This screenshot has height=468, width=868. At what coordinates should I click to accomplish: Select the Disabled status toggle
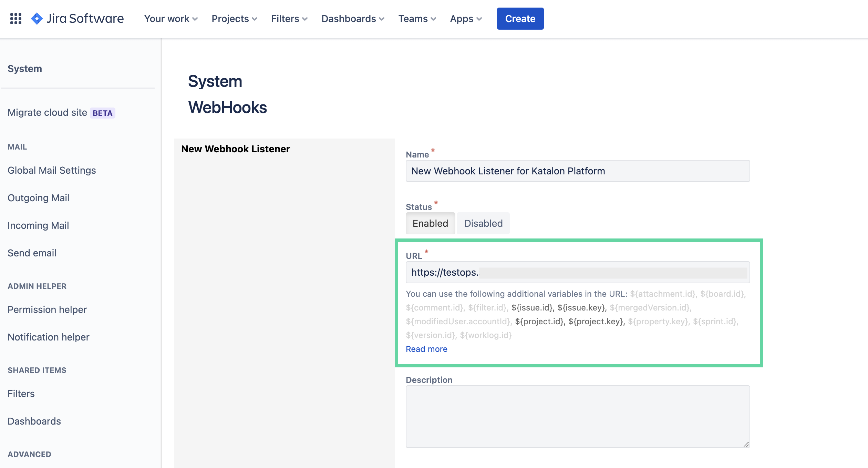pos(483,223)
